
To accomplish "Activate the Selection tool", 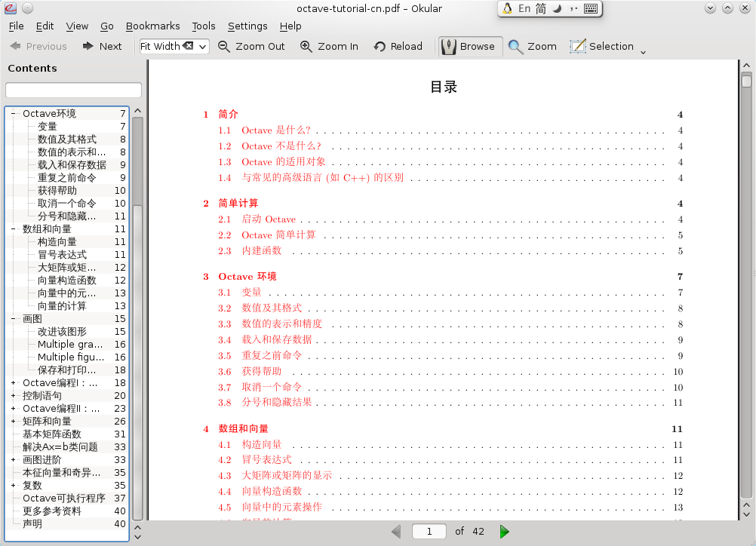I will (602, 46).
